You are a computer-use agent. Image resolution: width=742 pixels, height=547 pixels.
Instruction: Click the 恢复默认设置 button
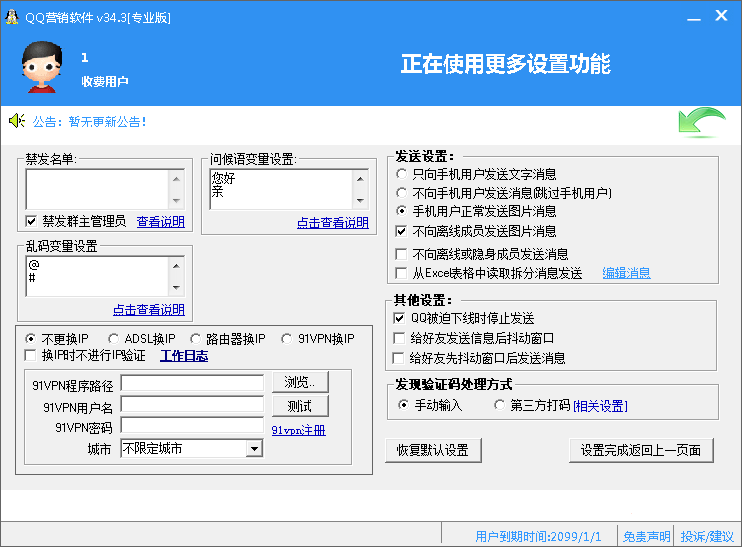click(433, 450)
